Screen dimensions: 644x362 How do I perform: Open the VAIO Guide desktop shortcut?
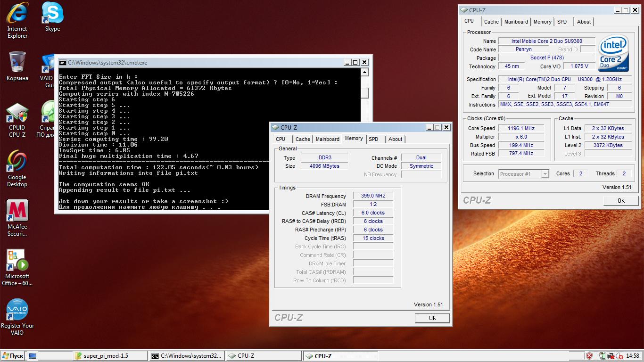tap(49, 71)
